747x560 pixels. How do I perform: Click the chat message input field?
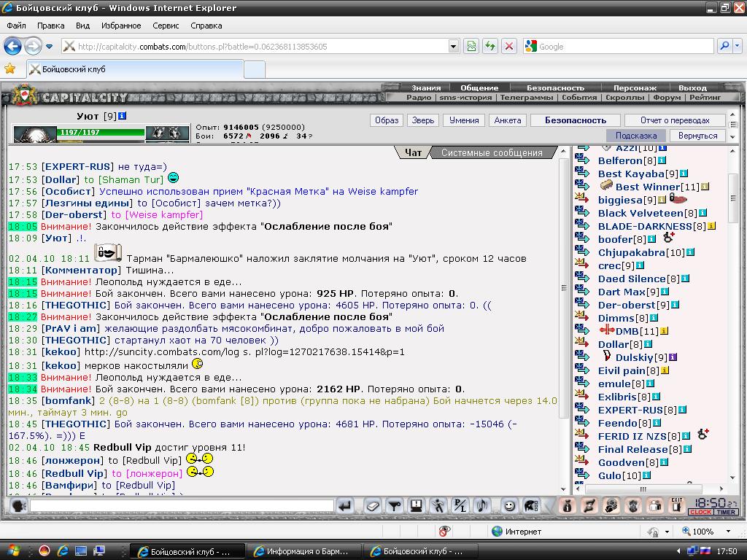point(182,506)
